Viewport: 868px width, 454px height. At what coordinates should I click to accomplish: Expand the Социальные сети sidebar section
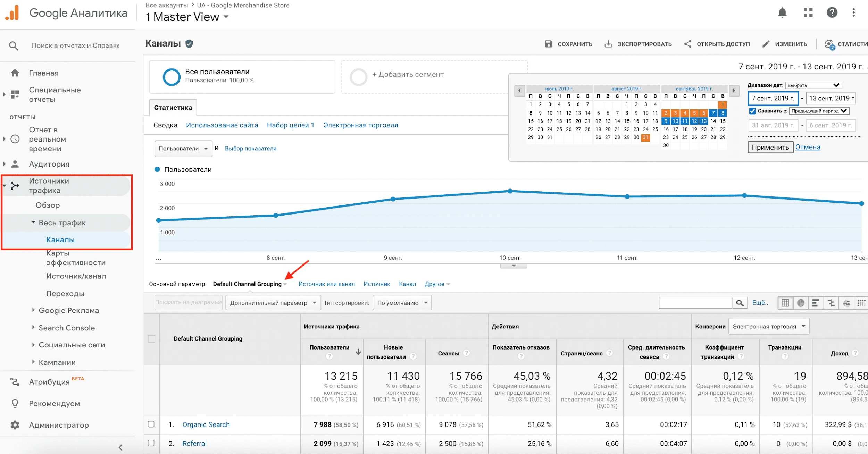pos(33,345)
